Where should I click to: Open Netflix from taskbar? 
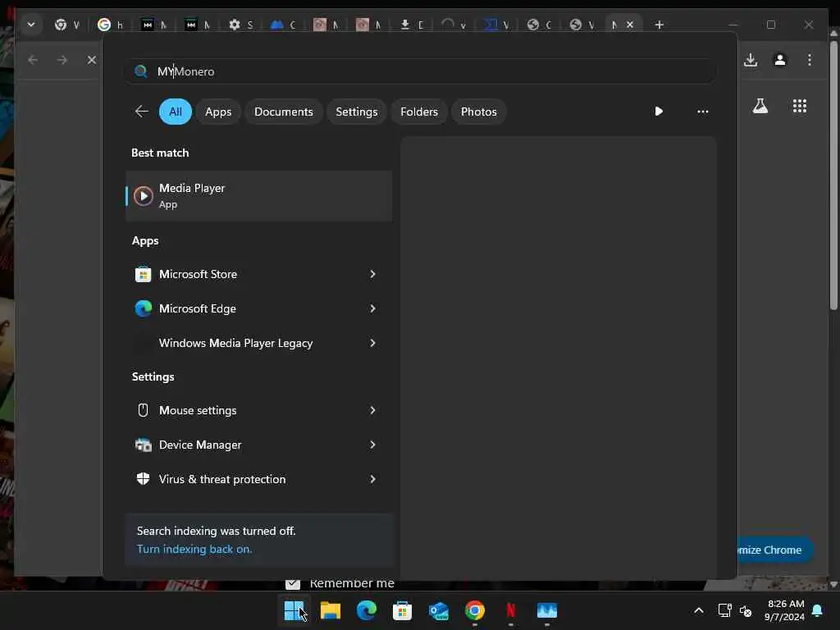tap(510, 610)
